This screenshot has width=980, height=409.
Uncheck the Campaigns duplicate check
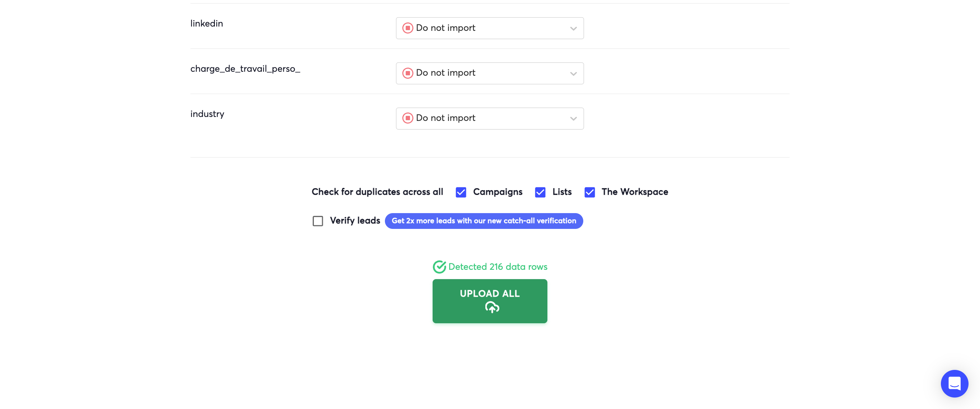tap(461, 192)
